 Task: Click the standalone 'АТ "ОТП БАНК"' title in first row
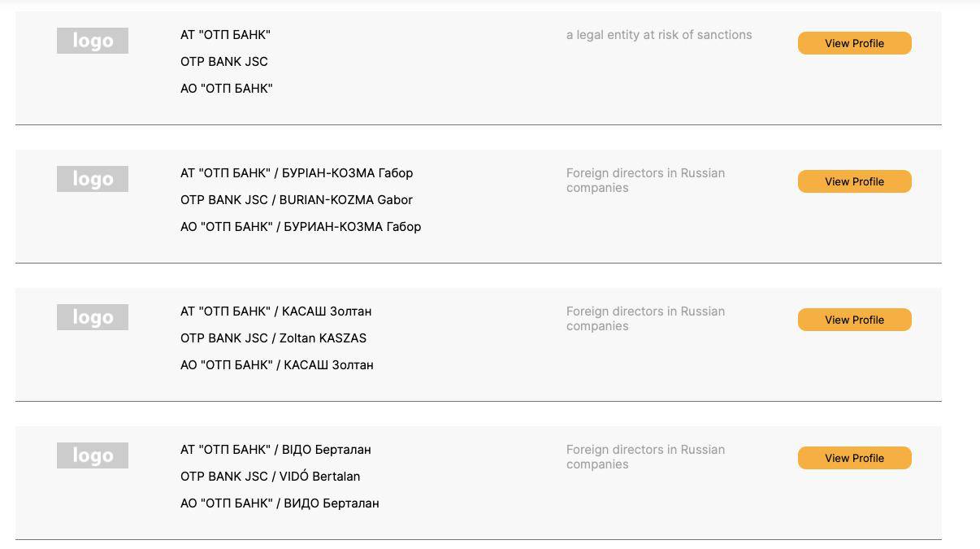225,35
